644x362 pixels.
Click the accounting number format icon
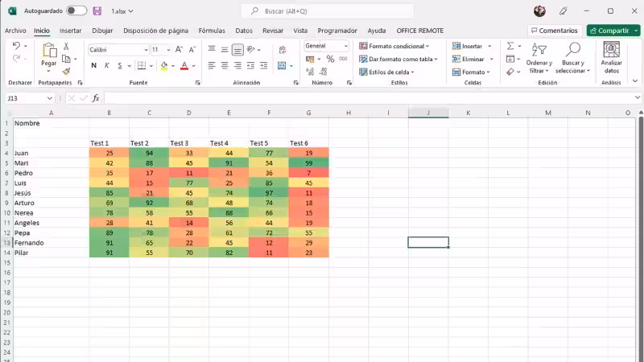(310, 59)
